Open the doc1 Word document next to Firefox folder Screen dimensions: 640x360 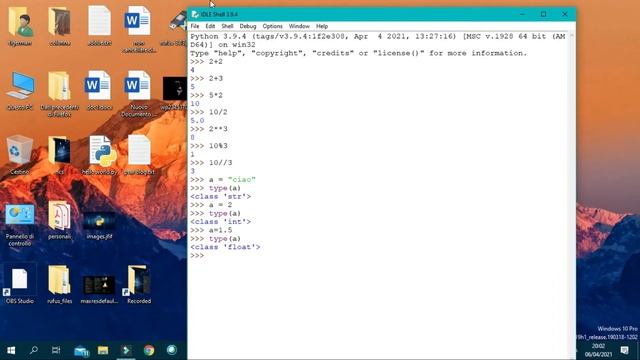pyautogui.click(x=99, y=91)
